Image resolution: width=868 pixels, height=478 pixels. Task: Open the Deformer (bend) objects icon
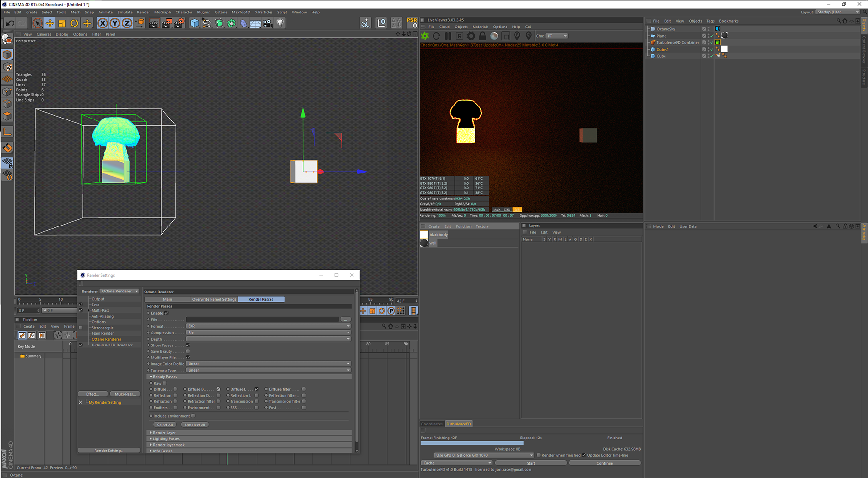(x=244, y=23)
